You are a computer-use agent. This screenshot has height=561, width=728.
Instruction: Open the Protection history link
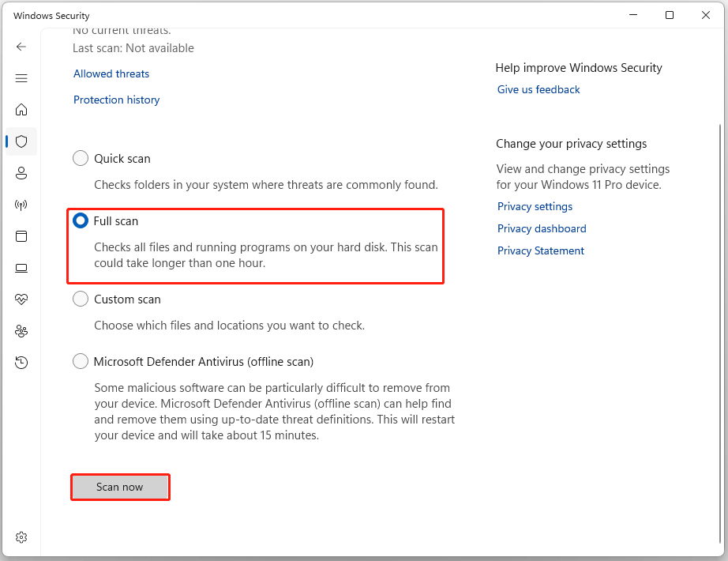[x=117, y=100]
